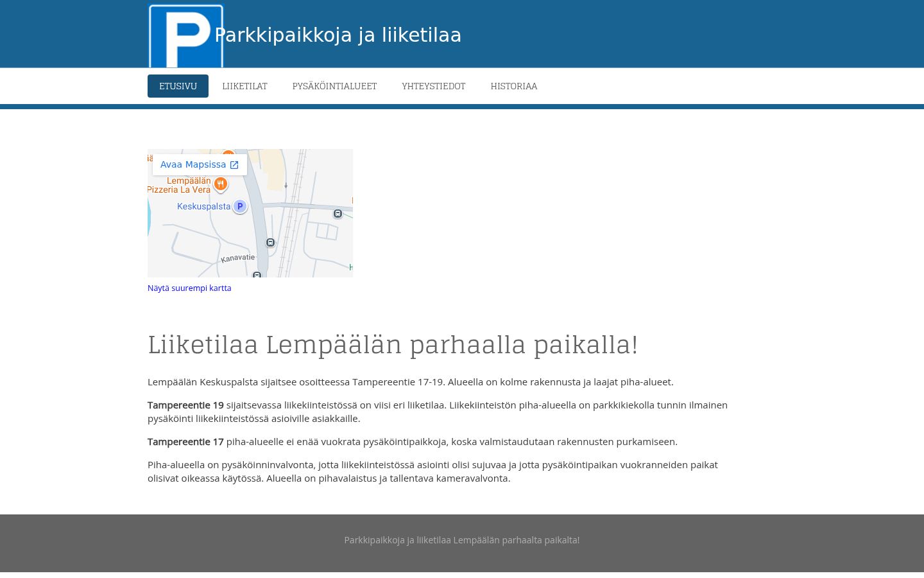Click the external-link icon beside Avaa Mapsissa
This screenshot has height=578, width=924.
point(234,165)
